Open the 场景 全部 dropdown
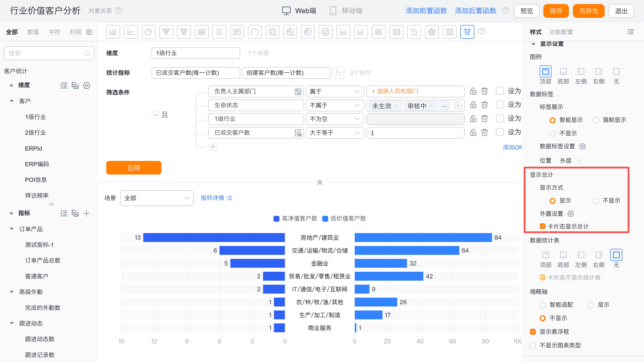644x362 pixels. 157,198
